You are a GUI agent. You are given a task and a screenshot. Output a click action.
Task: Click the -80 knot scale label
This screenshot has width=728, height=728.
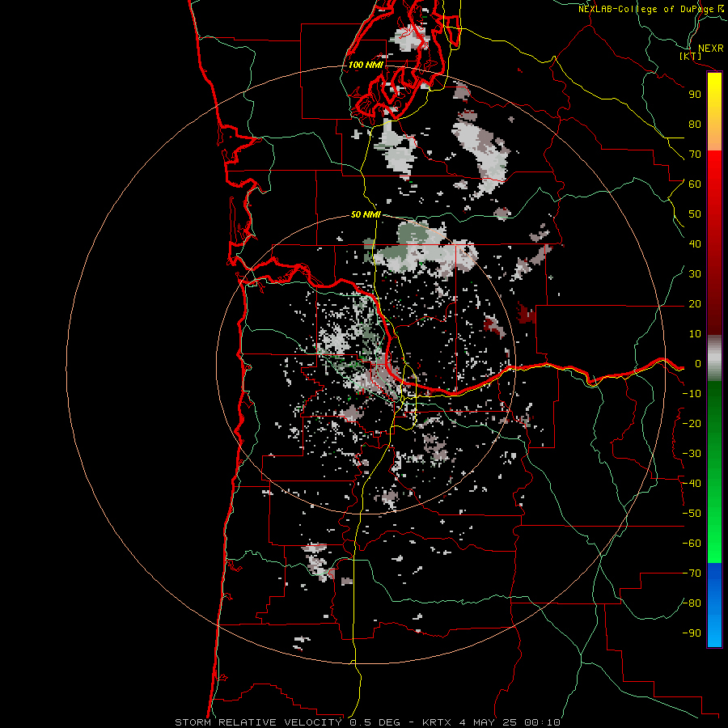pos(692,603)
